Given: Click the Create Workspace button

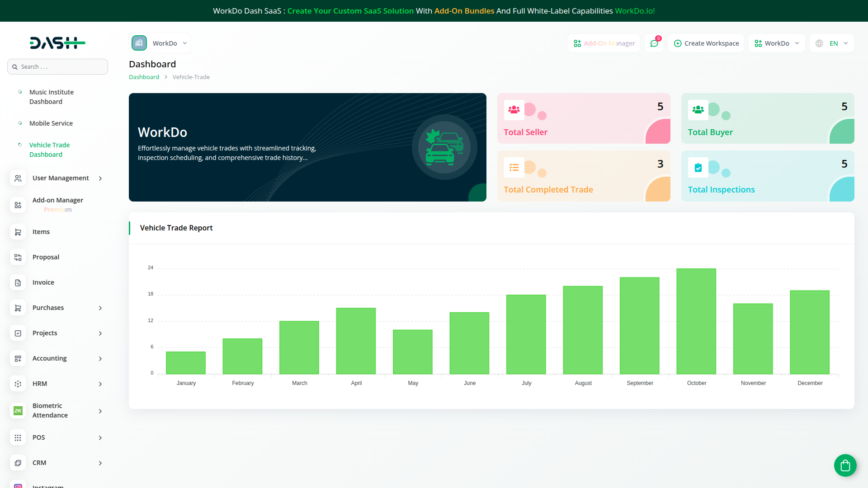Looking at the screenshot, I should [706, 43].
